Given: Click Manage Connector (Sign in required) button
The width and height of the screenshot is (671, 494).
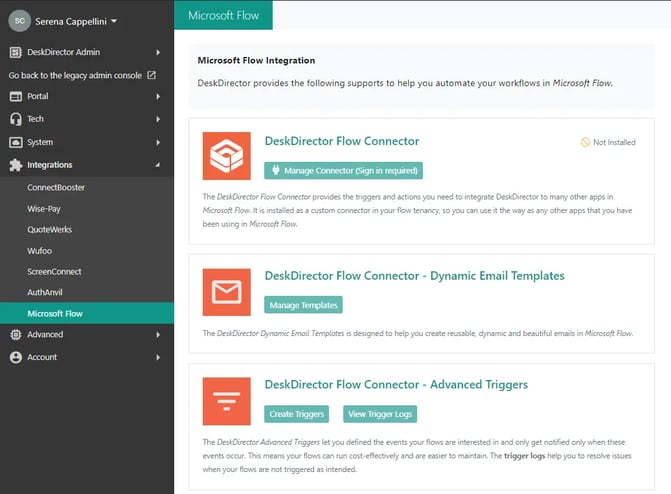Looking at the screenshot, I should [x=343, y=170].
